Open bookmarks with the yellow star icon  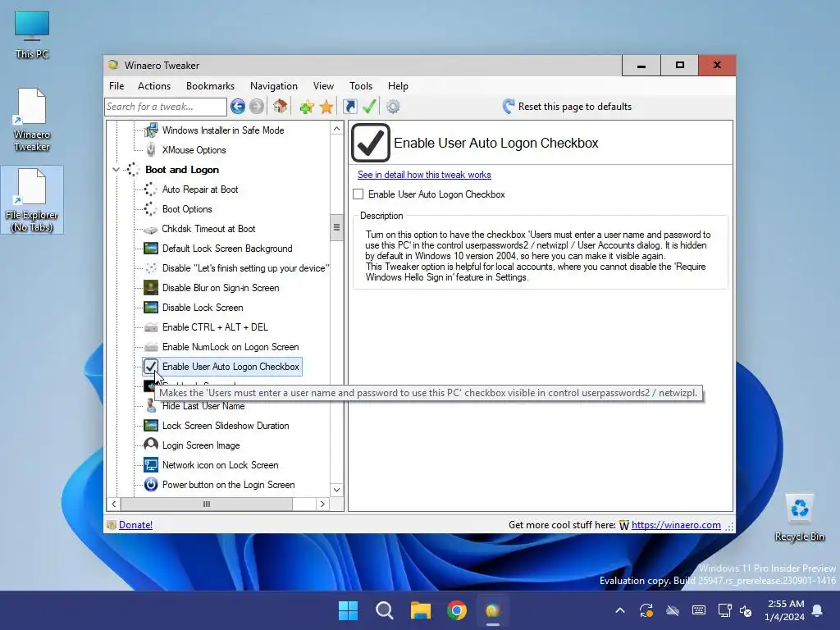(x=326, y=107)
